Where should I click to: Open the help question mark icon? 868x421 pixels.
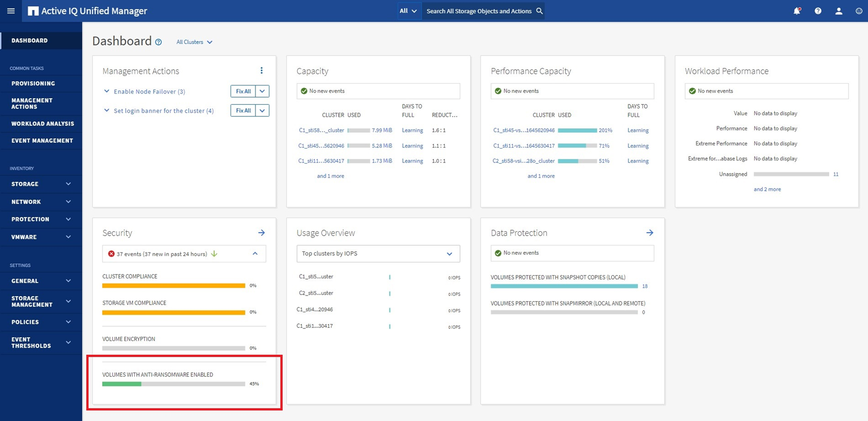(x=818, y=11)
